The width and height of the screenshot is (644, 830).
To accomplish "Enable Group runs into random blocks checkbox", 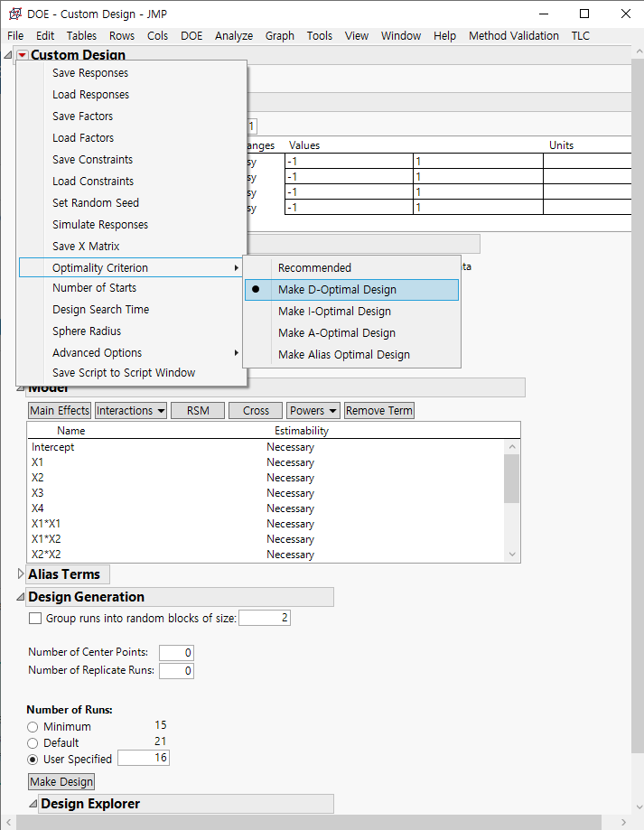I will tap(35, 619).
